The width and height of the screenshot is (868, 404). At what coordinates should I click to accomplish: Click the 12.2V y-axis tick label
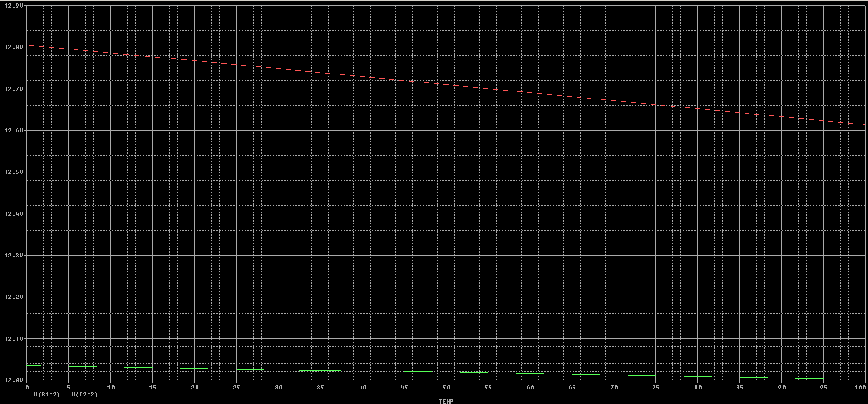[13, 297]
